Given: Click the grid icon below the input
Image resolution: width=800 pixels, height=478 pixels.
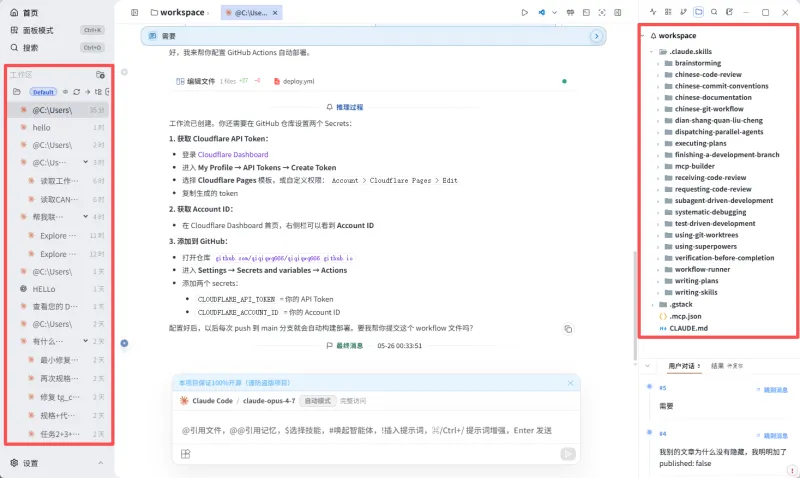Looking at the screenshot, I should [x=186, y=454].
